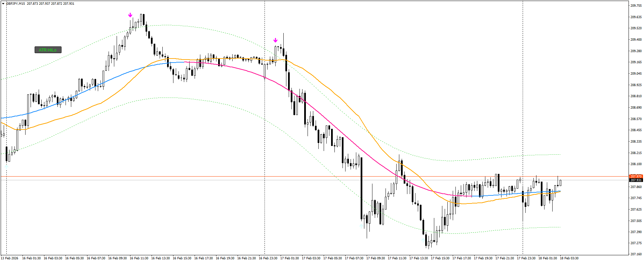
Task: Click the 17 Feb 13:30 time label
Action: coord(418,258)
